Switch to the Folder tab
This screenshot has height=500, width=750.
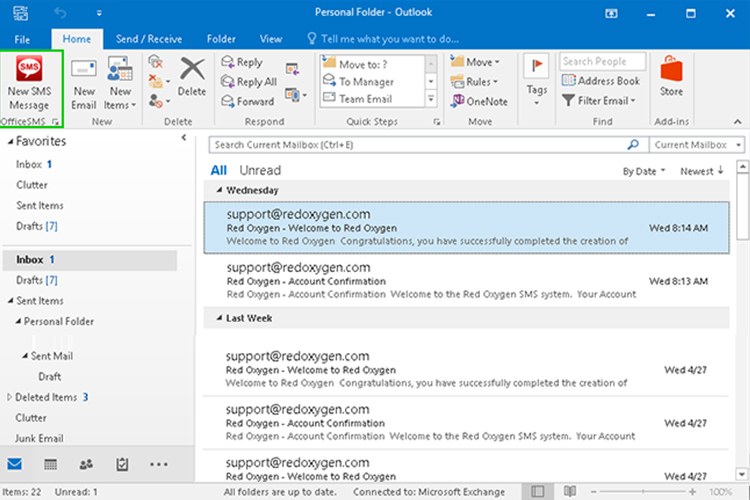point(221,39)
